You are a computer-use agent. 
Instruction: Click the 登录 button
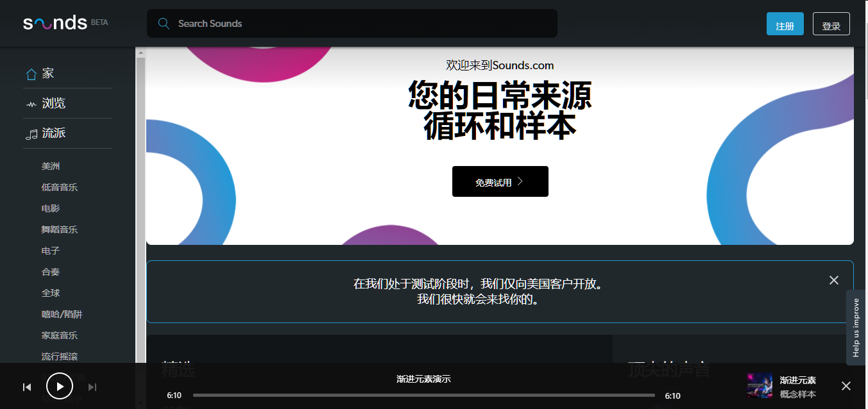point(831,23)
